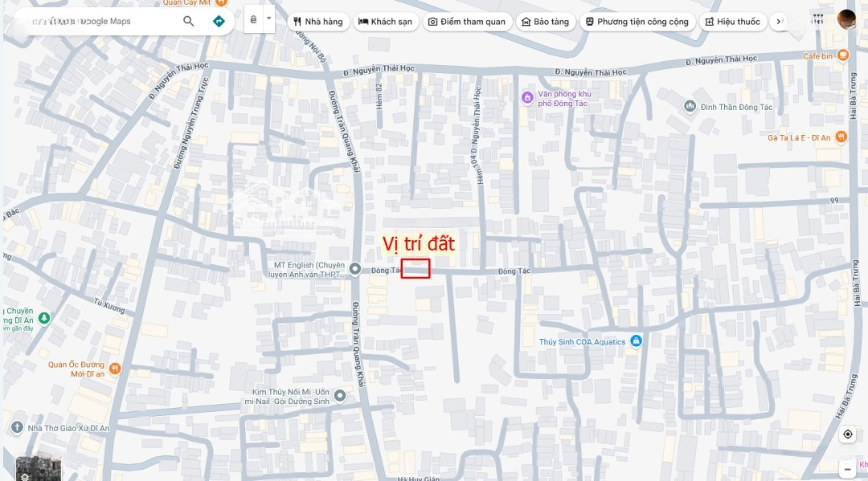Filter by Bảo tàng chip

pos(546,22)
